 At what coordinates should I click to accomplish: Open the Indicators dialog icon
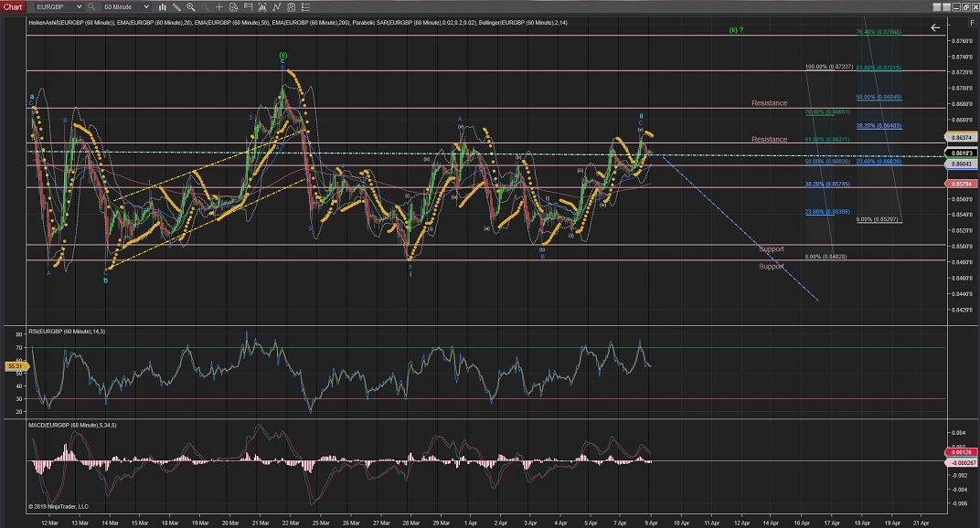[x=277, y=7]
